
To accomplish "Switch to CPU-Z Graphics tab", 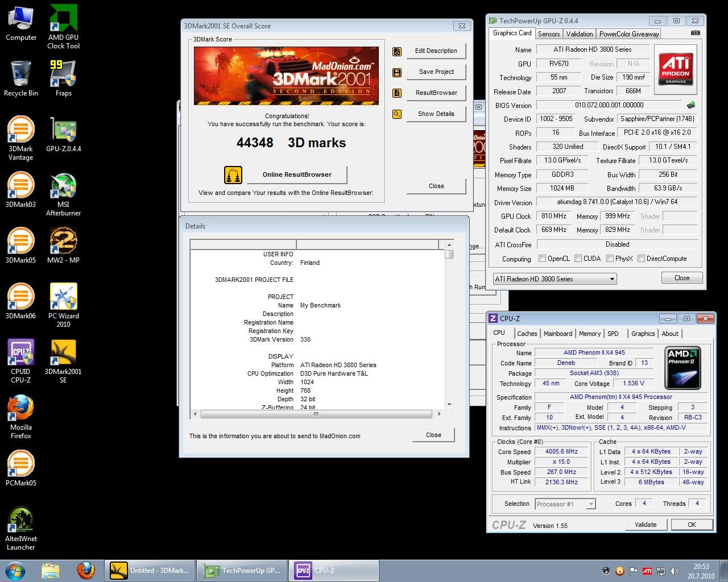I will (x=643, y=334).
